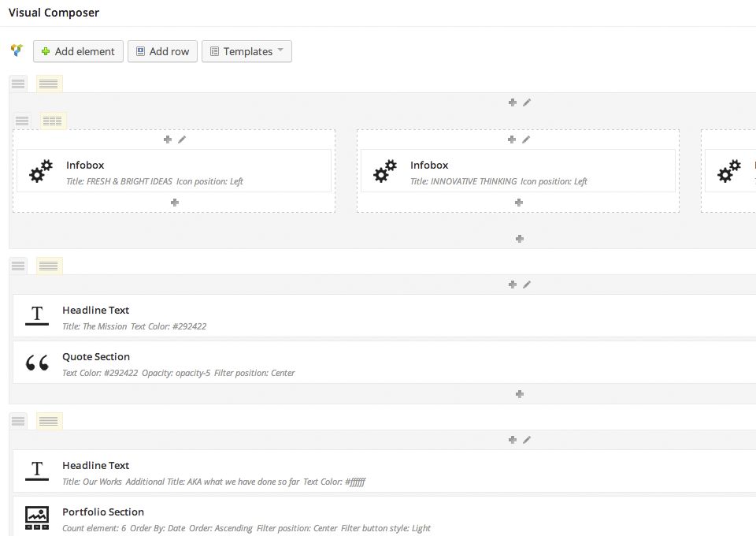Click the Portfolio Section image icon
Viewport: 756px width, 536px height.
click(x=37, y=518)
